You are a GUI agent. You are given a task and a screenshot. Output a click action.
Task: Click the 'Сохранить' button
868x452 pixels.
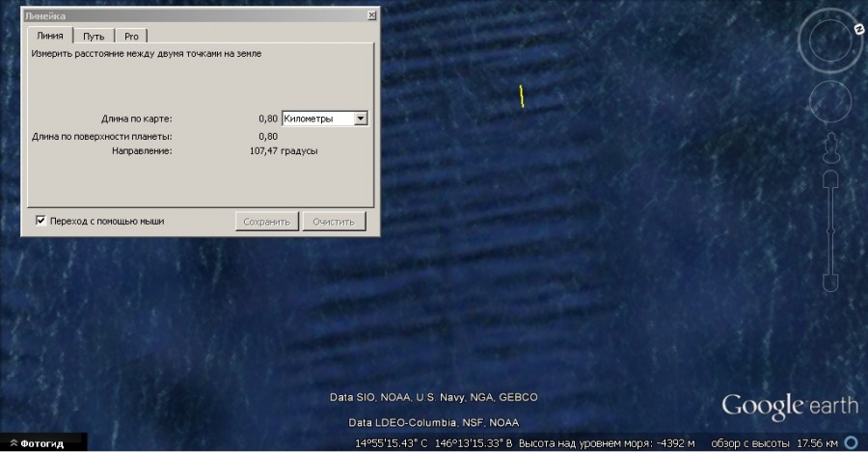[266, 222]
